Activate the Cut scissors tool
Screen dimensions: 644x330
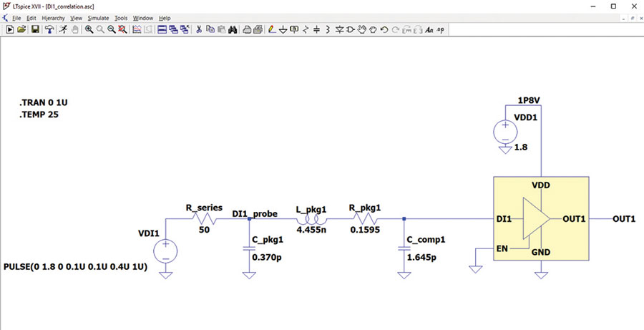coord(199,29)
